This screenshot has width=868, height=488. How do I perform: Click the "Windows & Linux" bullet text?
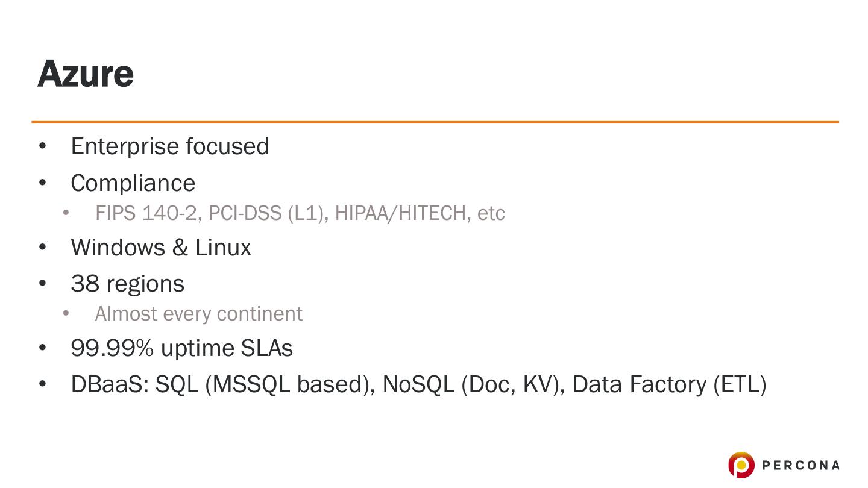[x=160, y=248]
